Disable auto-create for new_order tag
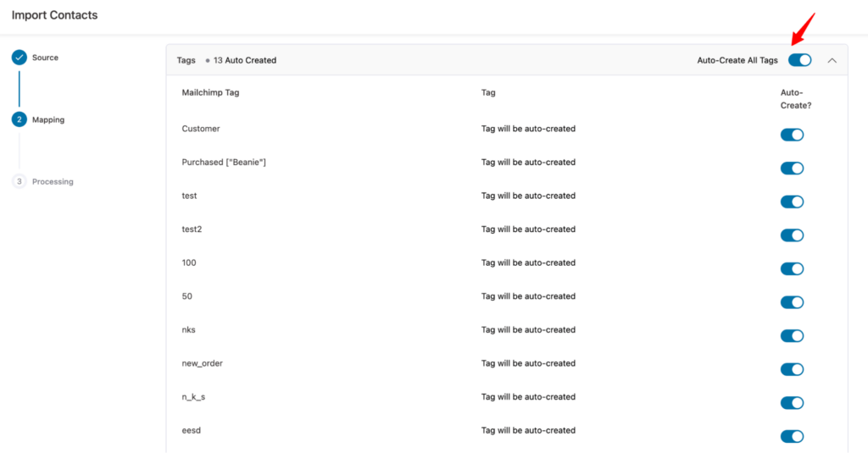Viewport: 868px width, 453px height. tap(792, 369)
